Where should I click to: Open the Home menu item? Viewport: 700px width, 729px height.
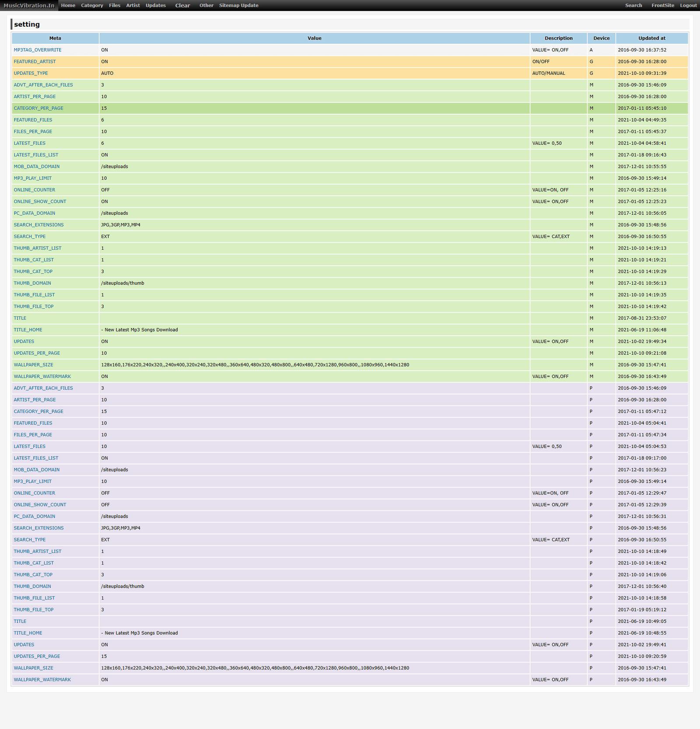68,6
